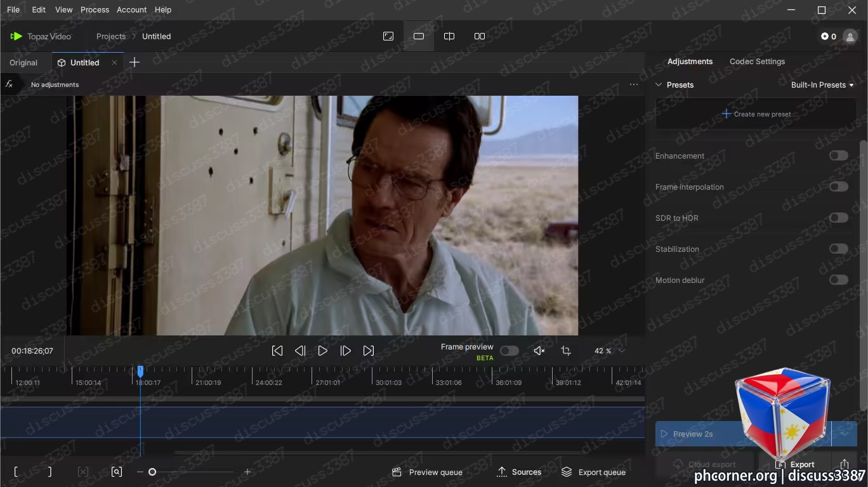
Task: Create a new preset with plus
Action: pyautogui.click(x=756, y=114)
